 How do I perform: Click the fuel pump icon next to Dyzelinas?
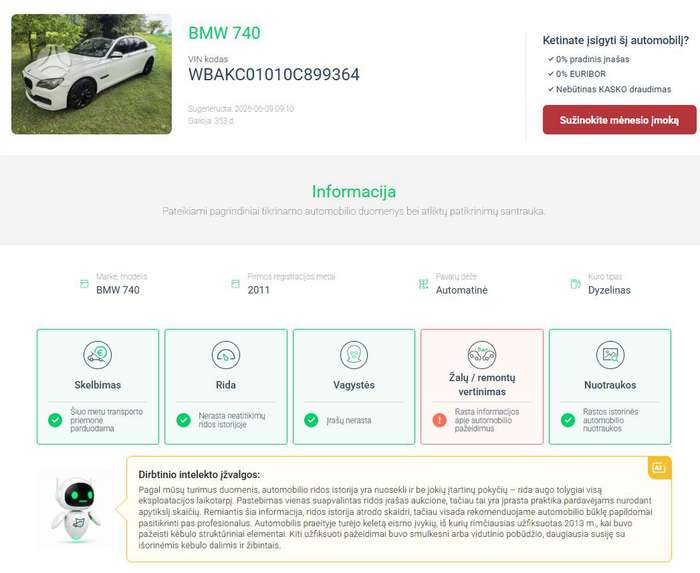click(x=575, y=284)
